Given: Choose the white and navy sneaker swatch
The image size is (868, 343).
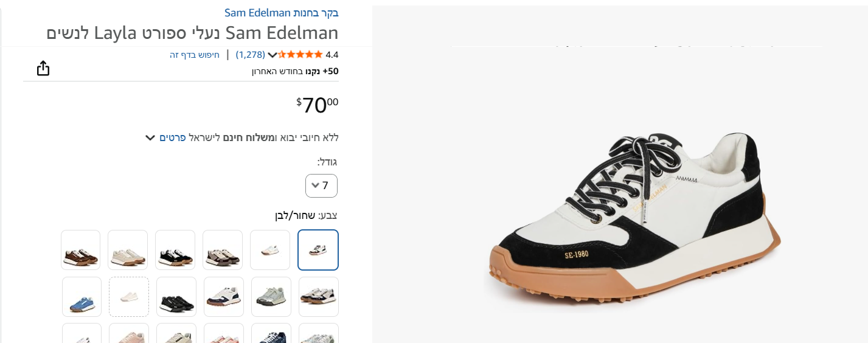Looking at the screenshot, I should point(224,297).
